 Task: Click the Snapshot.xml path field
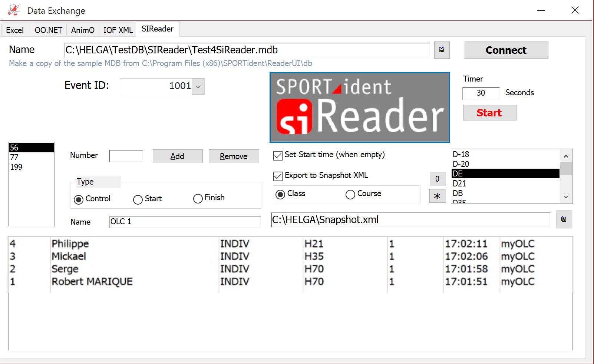(410, 220)
